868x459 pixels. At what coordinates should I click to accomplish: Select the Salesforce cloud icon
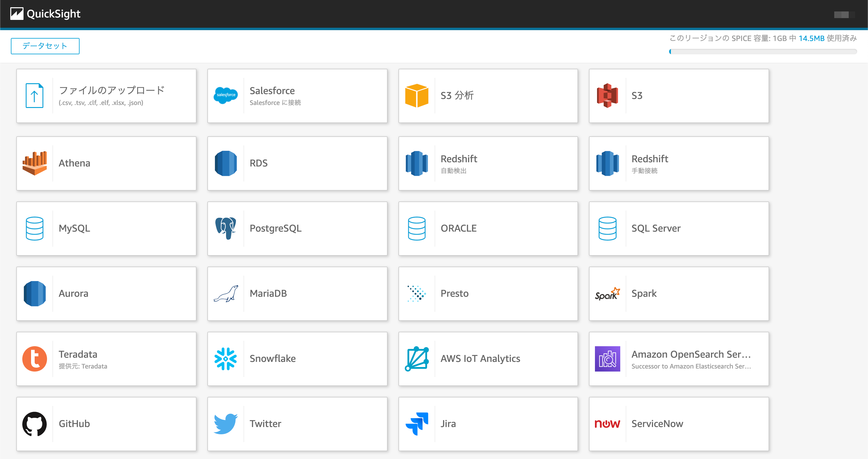226,95
